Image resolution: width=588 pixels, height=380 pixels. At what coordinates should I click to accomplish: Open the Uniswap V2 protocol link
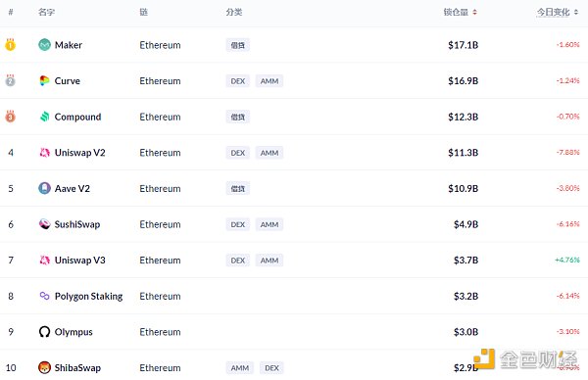tap(80, 153)
